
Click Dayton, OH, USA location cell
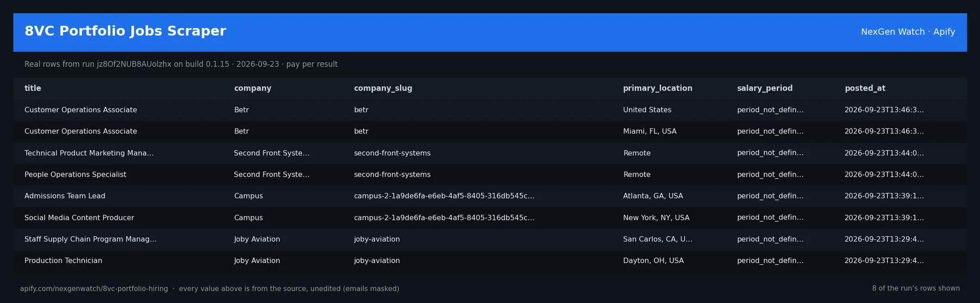click(x=653, y=260)
